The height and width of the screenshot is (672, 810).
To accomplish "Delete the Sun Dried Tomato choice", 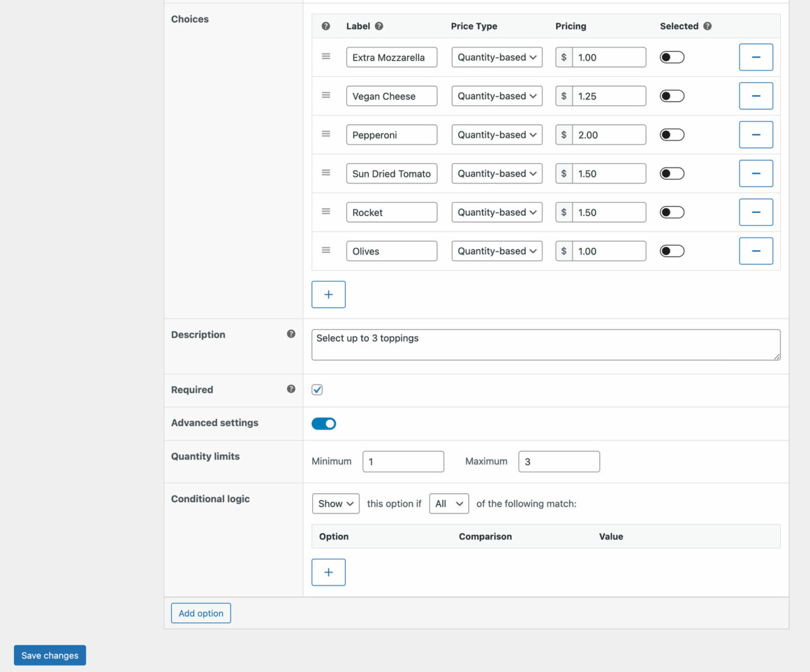I will point(756,173).
